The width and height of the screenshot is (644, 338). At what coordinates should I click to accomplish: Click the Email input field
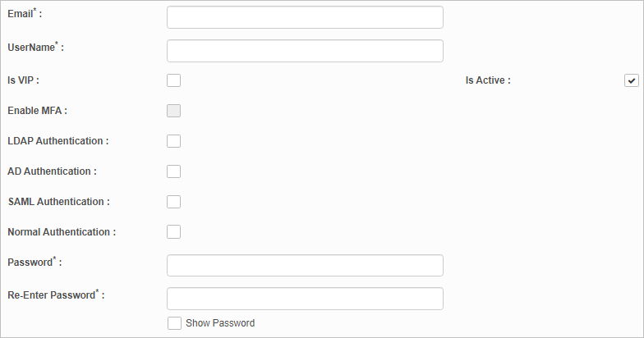click(305, 17)
